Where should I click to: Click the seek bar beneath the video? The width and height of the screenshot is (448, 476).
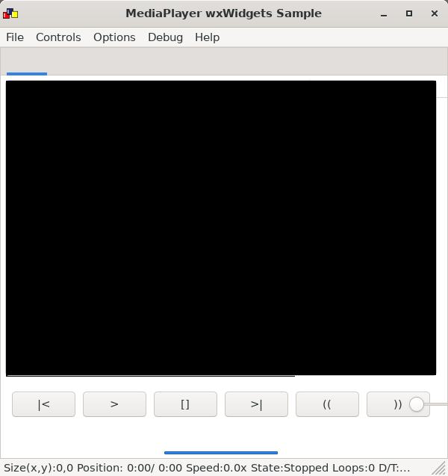(149, 376)
